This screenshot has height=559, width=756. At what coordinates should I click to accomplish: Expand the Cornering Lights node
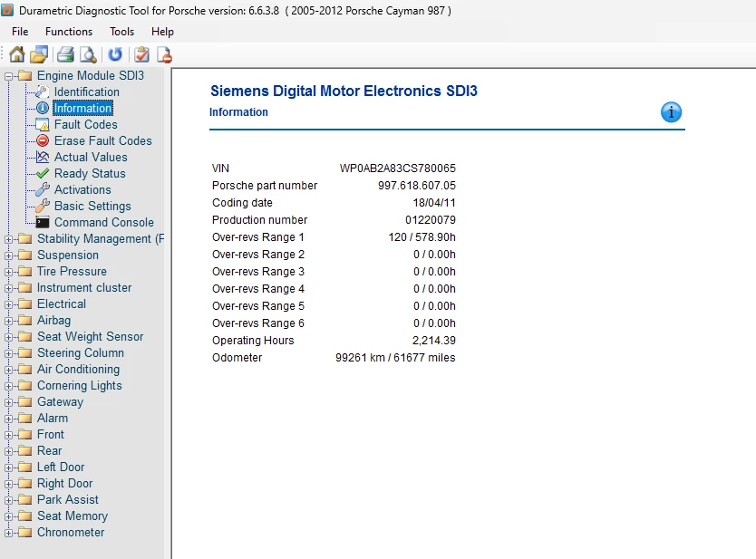[x=9, y=386]
